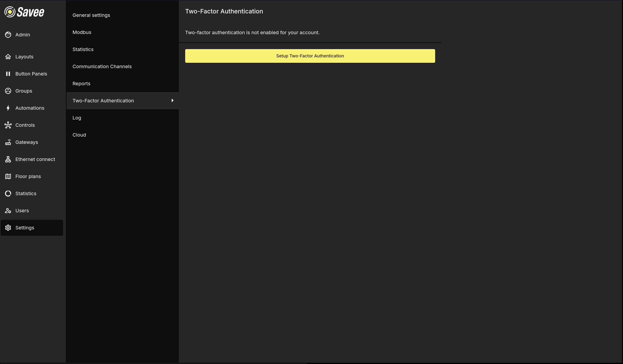Go to Reports settings page

(x=81, y=84)
